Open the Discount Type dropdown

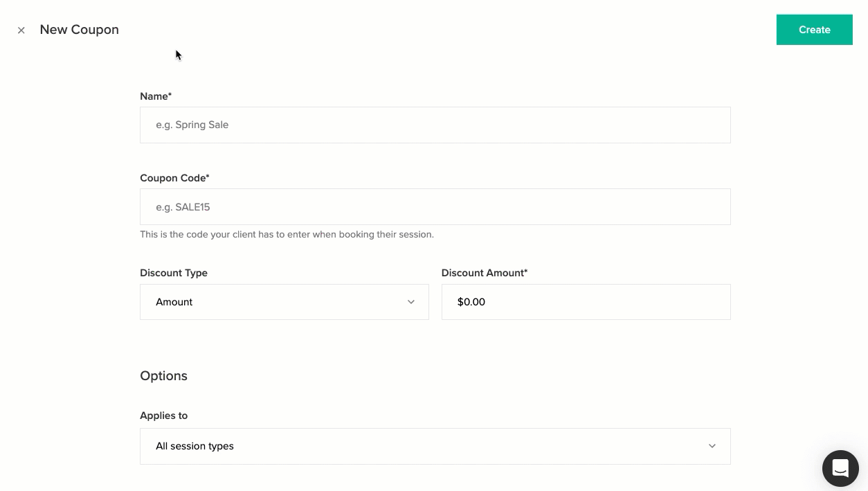pos(284,302)
